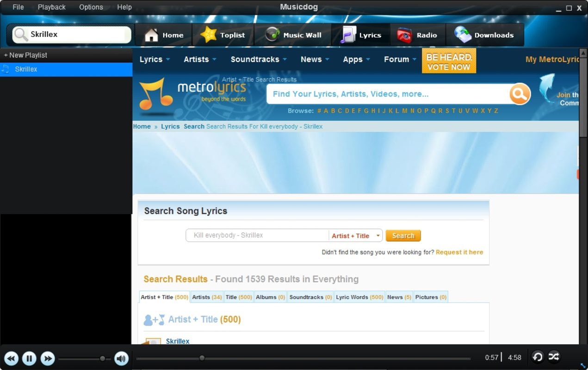588x370 pixels.
Task: Expand the Artists site dropdown
Action: pos(200,59)
